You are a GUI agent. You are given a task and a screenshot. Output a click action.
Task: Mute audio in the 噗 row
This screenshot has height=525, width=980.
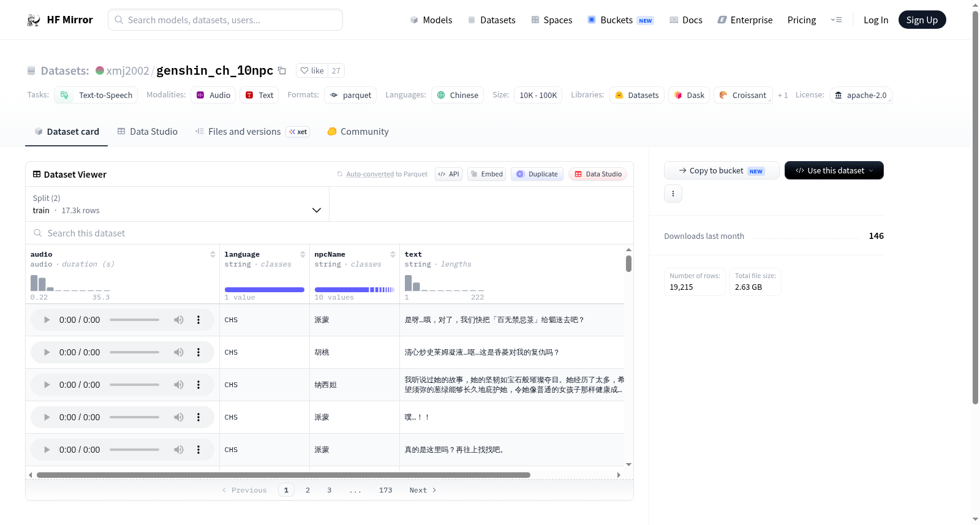click(178, 417)
